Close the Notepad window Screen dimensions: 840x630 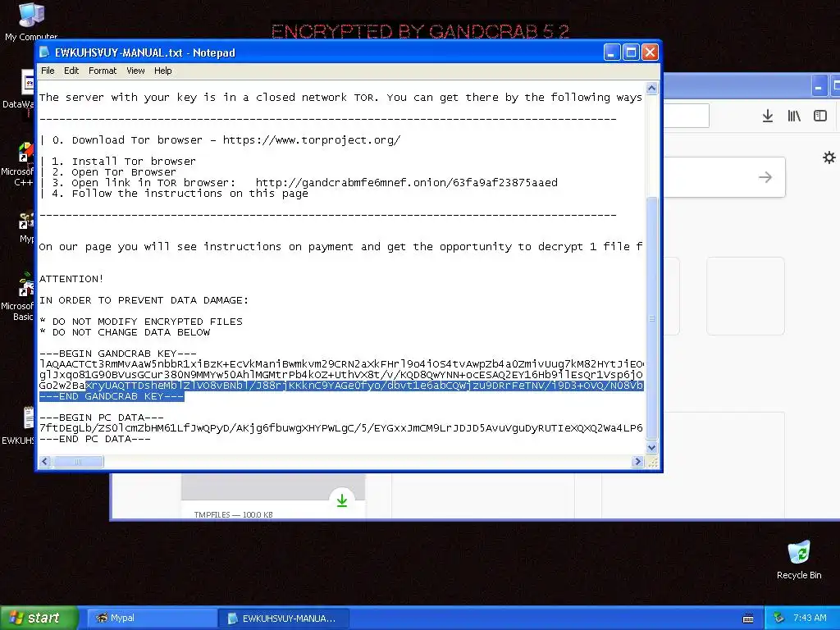[x=650, y=52]
